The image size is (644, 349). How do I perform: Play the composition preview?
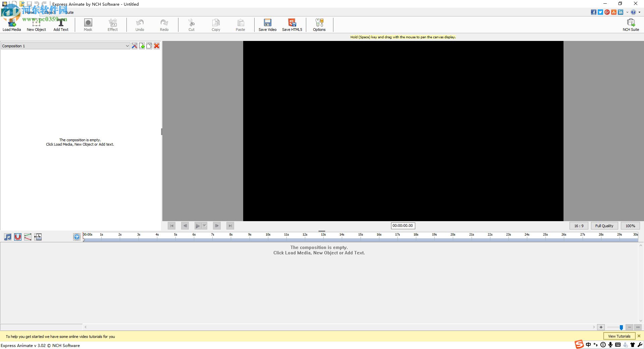[x=198, y=226]
